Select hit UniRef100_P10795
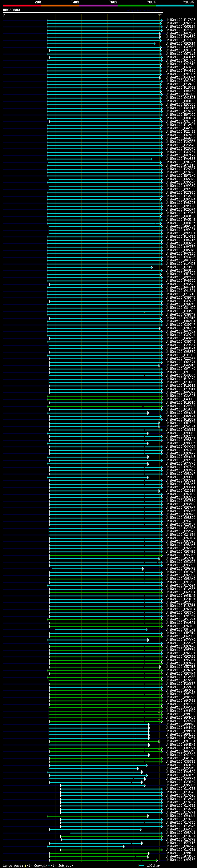197x868 pixels. pos(180,111)
